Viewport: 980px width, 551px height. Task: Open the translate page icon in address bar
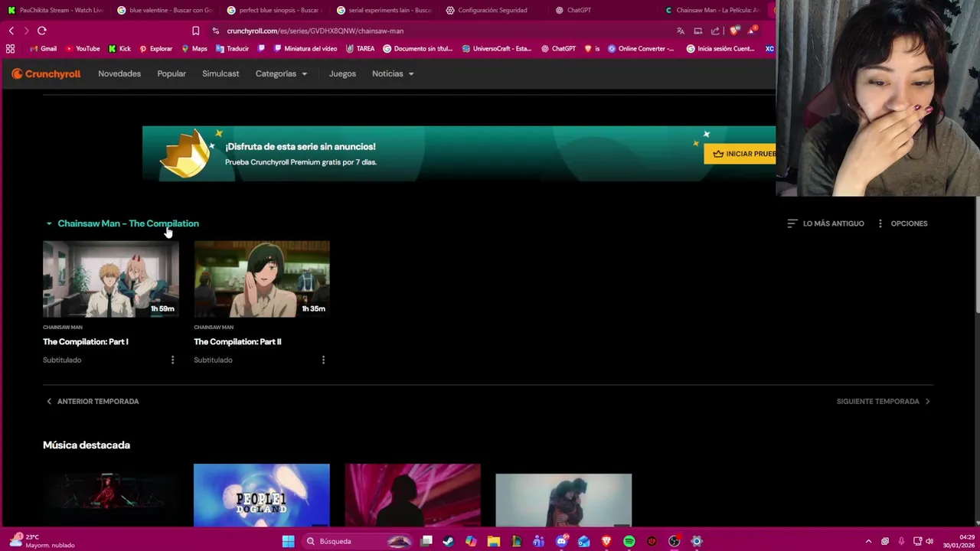(x=680, y=31)
